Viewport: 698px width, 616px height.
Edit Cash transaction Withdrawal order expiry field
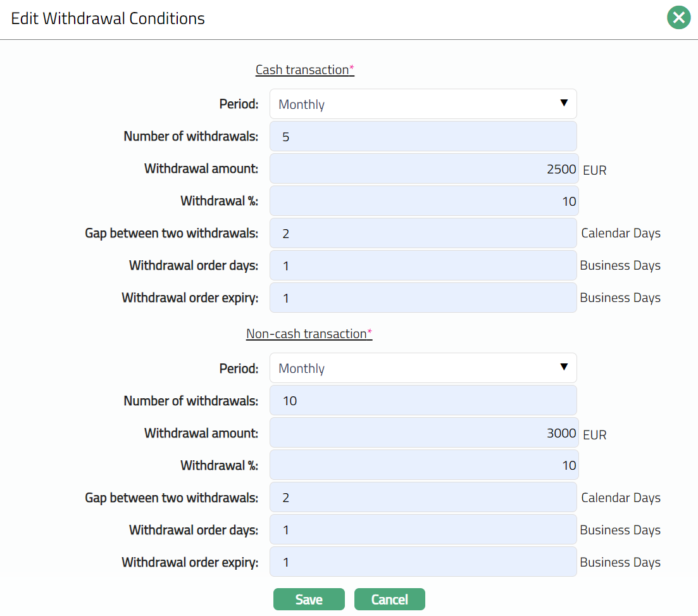point(423,298)
